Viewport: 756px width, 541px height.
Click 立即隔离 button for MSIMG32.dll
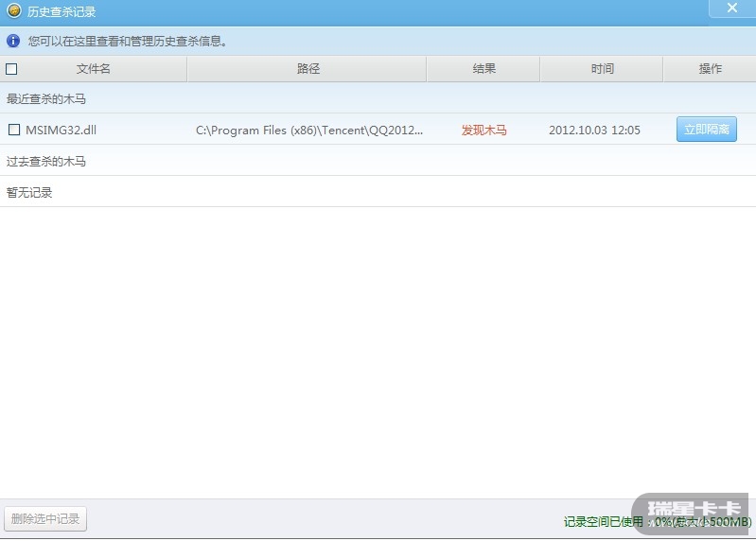click(x=707, y=130)
